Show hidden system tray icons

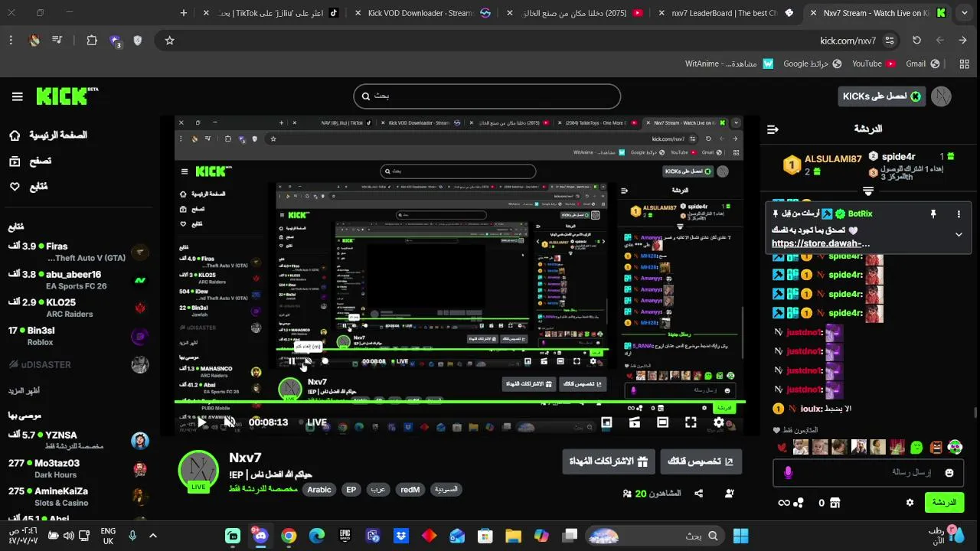[153, 536]
